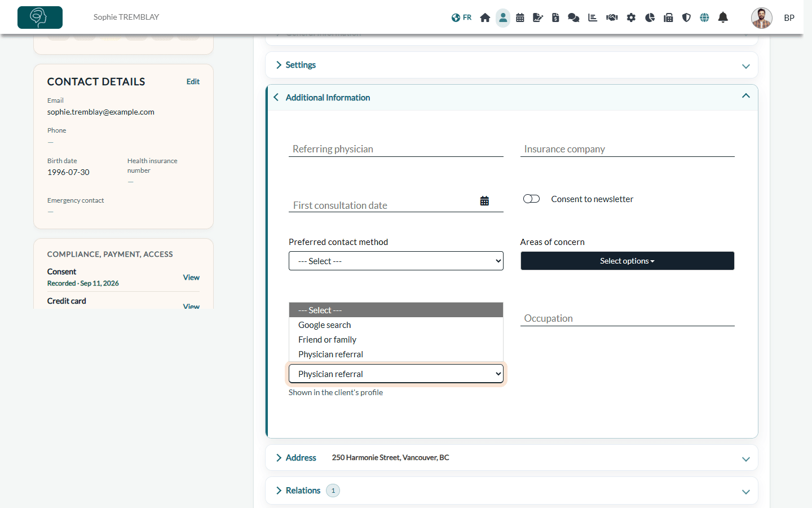Open the Physician referral combo box
The height and width of the screenshot is (508, 812).
tap(396, 374)
